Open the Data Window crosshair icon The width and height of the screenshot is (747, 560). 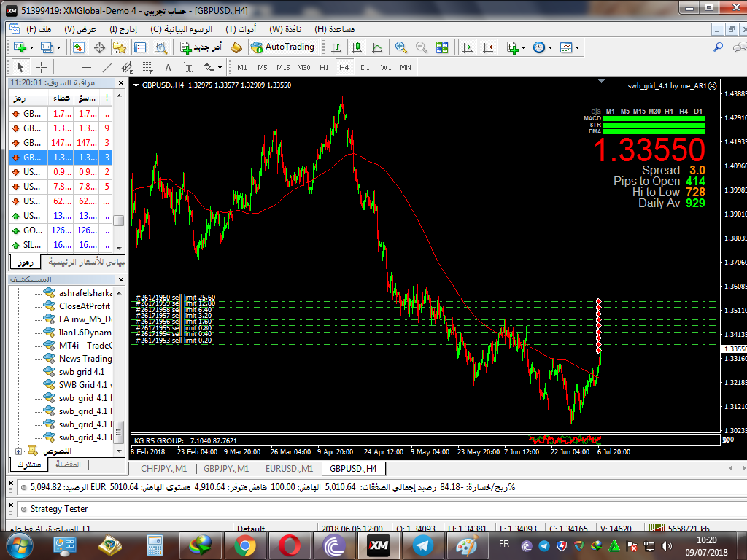(x=99, y=47)
